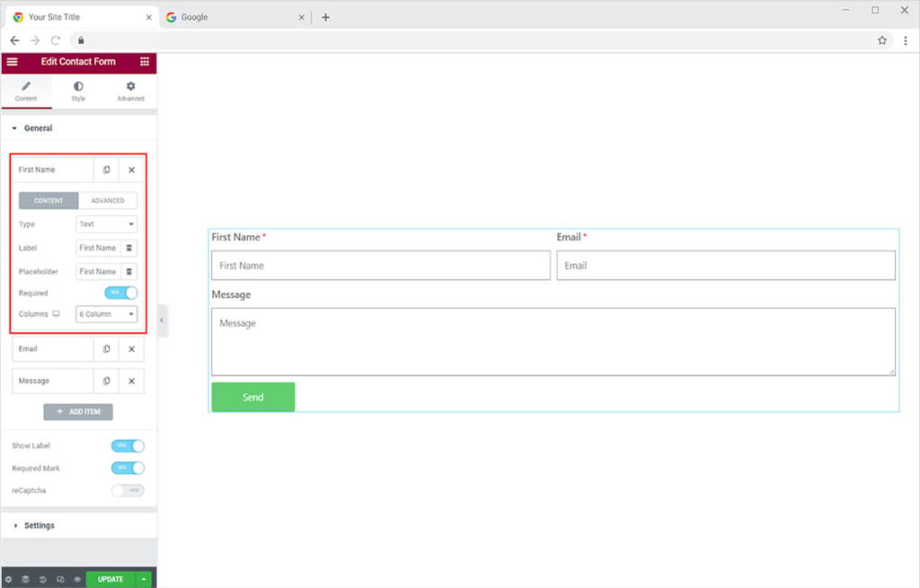This screenshot has width=920, height=588.
Task: Click the ADD ITEM button
Action: [x=78, y=412]
